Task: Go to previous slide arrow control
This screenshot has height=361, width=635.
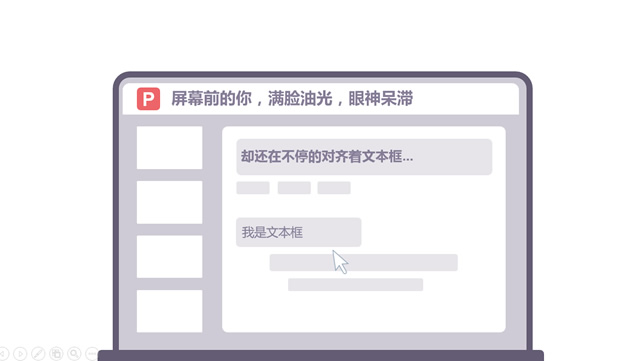Action: click(2, 354)
